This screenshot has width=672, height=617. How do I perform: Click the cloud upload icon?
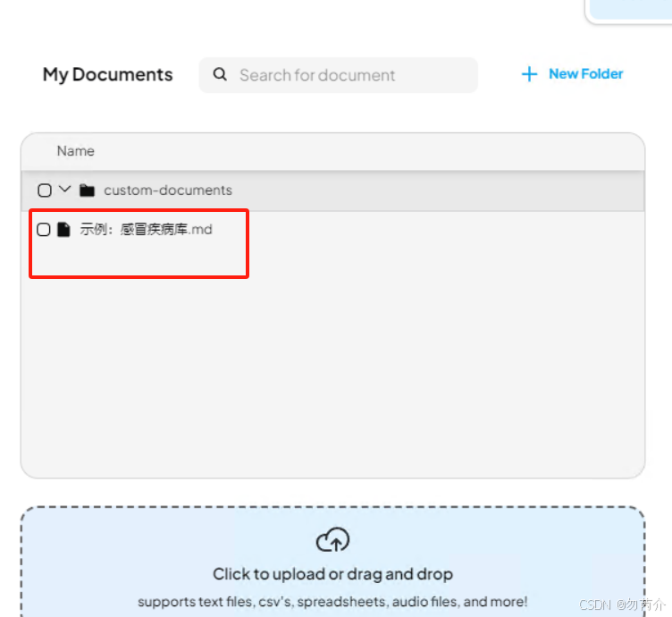[332, 540]
